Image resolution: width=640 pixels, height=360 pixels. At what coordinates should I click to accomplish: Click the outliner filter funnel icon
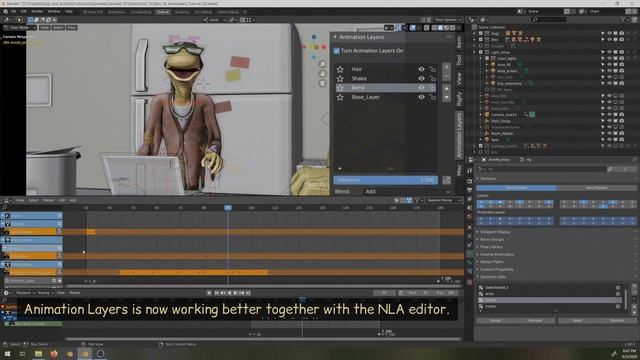coord(623,19)
